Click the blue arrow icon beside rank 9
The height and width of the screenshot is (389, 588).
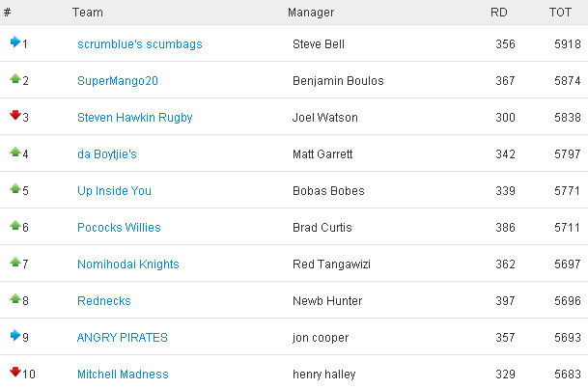click(15, 335)
